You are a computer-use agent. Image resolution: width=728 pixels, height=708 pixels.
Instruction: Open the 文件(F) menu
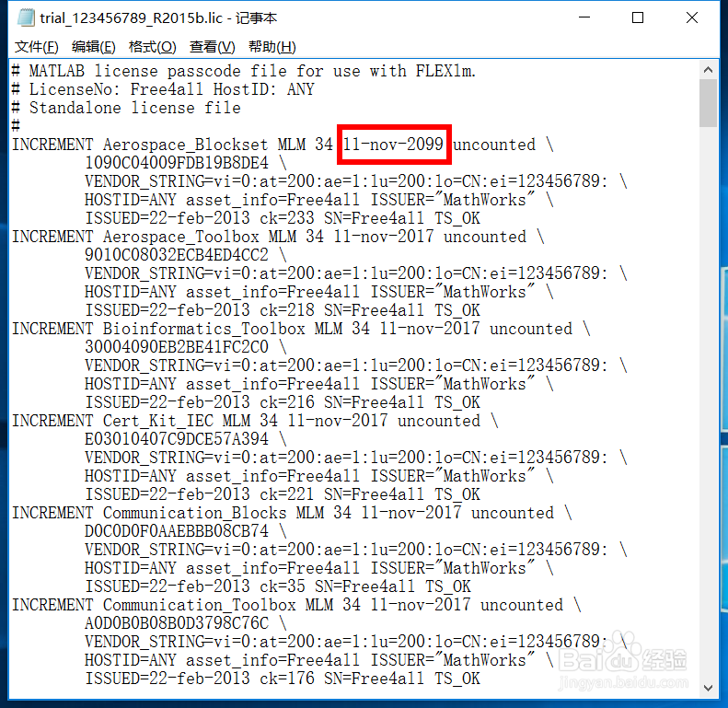[x=36, y=47]
